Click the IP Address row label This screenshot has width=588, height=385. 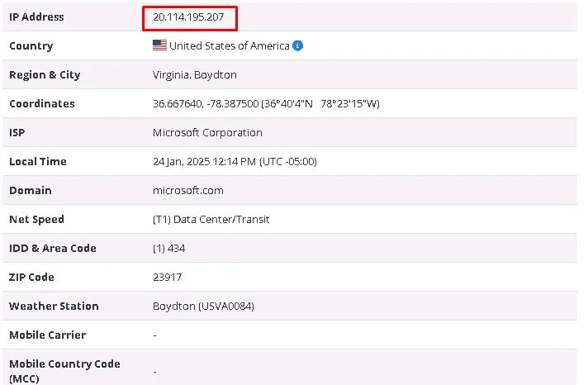point(36,17)
